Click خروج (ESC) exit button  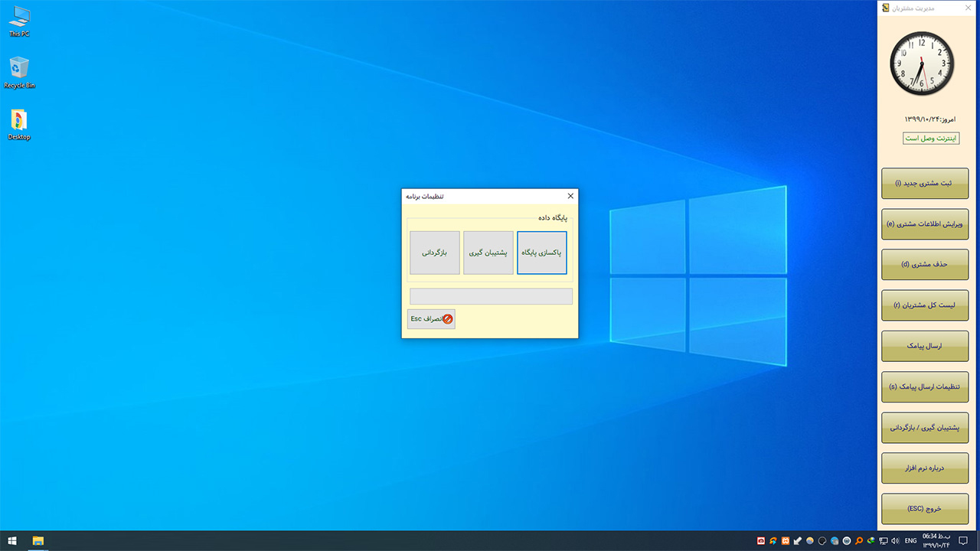pos(925,508)
